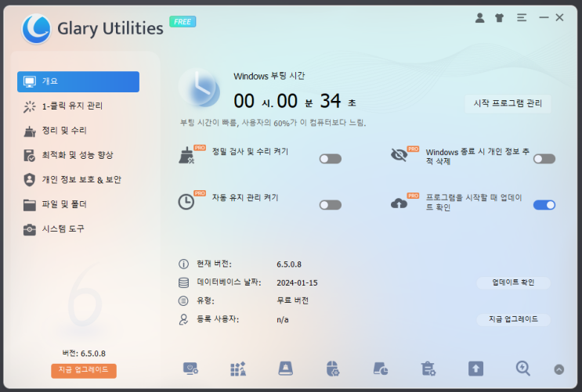Click orange 지금 업그레이드 sidebar button

(x=84, y=370)
